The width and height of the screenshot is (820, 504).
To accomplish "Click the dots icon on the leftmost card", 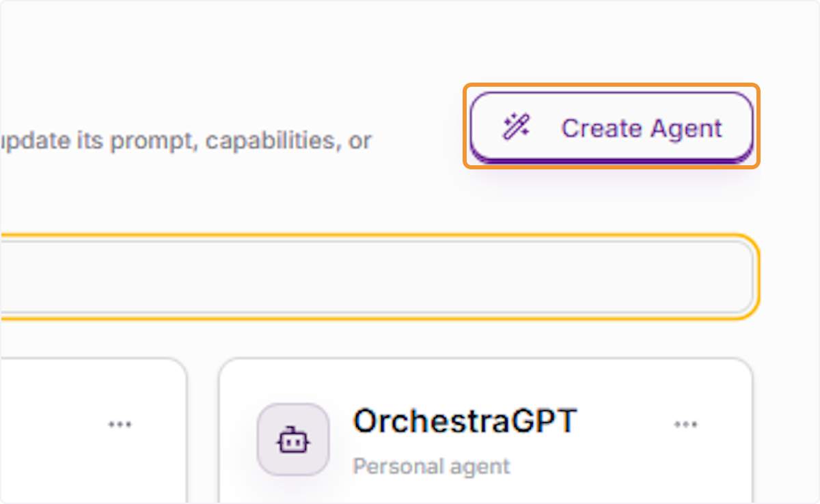I will [120, 425].
